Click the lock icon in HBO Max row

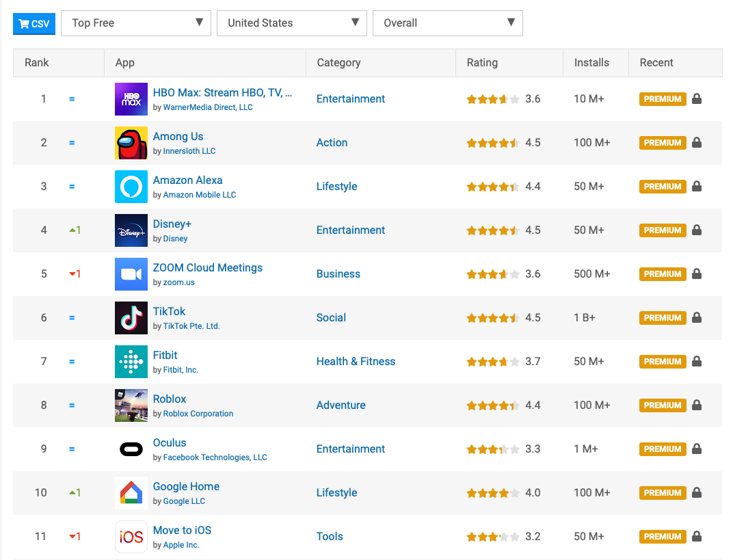click(x=697, y=98)
